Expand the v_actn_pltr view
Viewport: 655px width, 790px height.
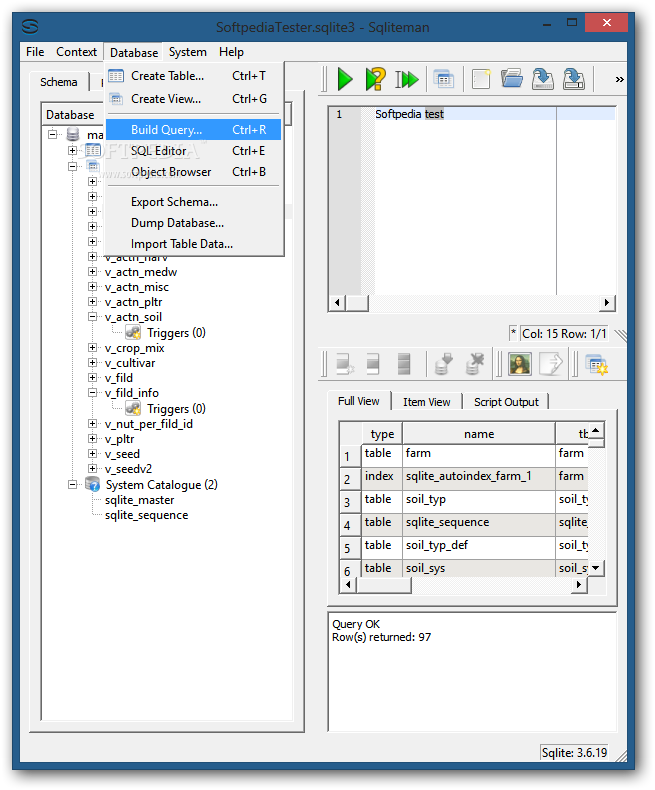click(92, 302)
